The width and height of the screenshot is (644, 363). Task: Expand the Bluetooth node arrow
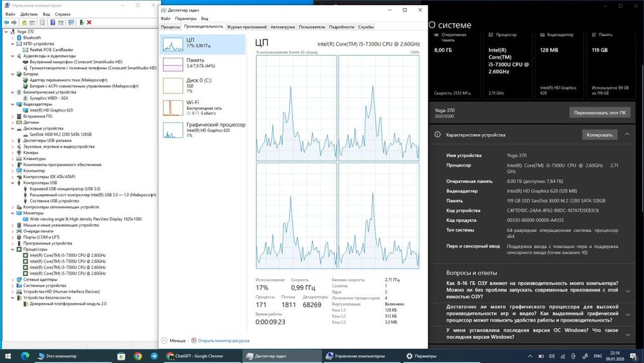click(13, 38)
